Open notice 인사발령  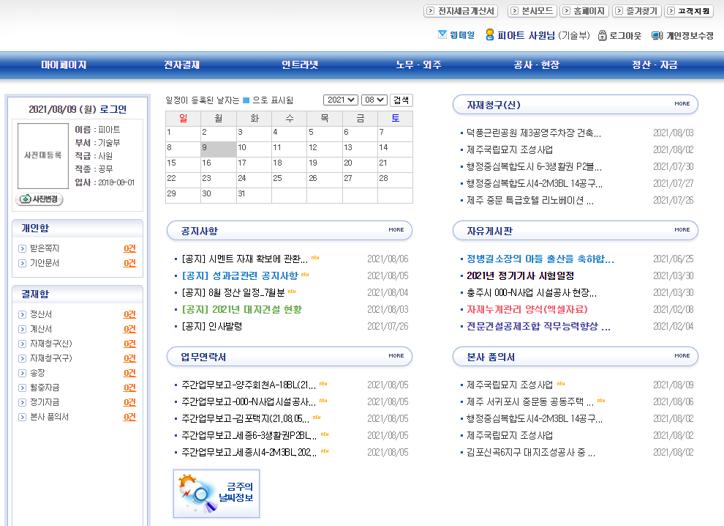[211, 326]
